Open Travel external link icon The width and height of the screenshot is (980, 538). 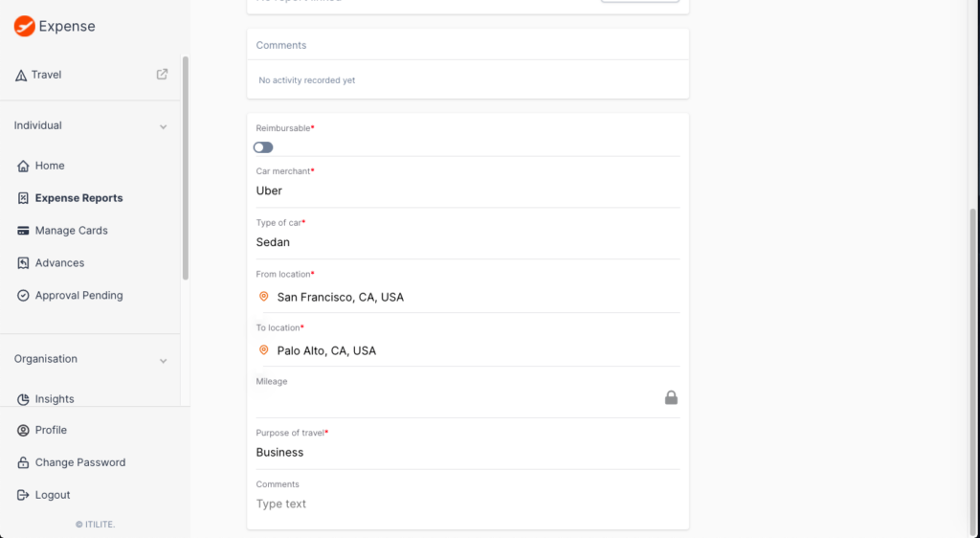[162, 75]
